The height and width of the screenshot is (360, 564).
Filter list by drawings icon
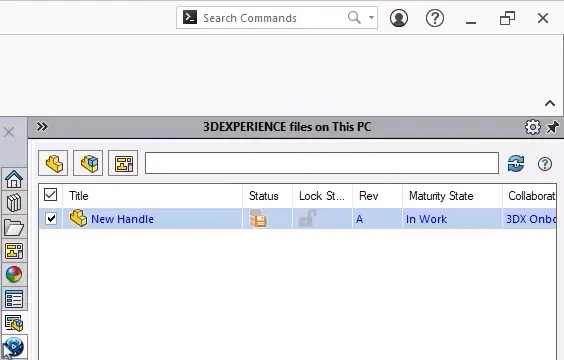point(123,163)
